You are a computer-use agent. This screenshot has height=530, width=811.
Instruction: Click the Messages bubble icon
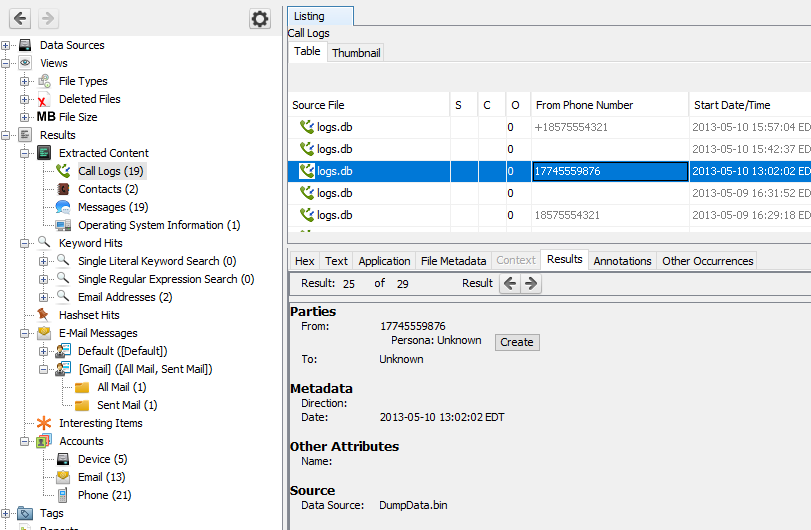(63, 207)
